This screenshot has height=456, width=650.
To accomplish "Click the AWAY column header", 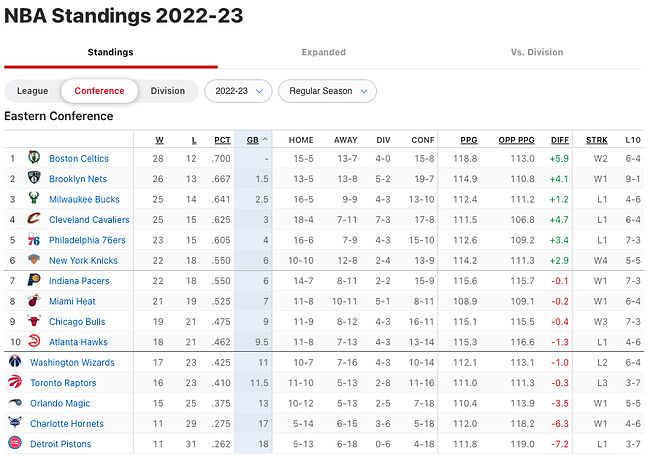I will click(345, 140).
